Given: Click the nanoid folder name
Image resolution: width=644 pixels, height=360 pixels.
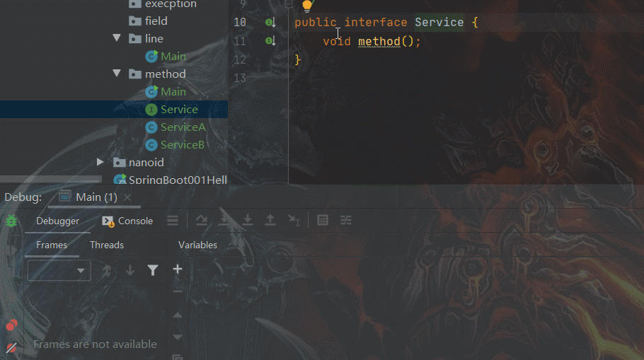Looking at the screenshot, I should (x=146, y=163).
